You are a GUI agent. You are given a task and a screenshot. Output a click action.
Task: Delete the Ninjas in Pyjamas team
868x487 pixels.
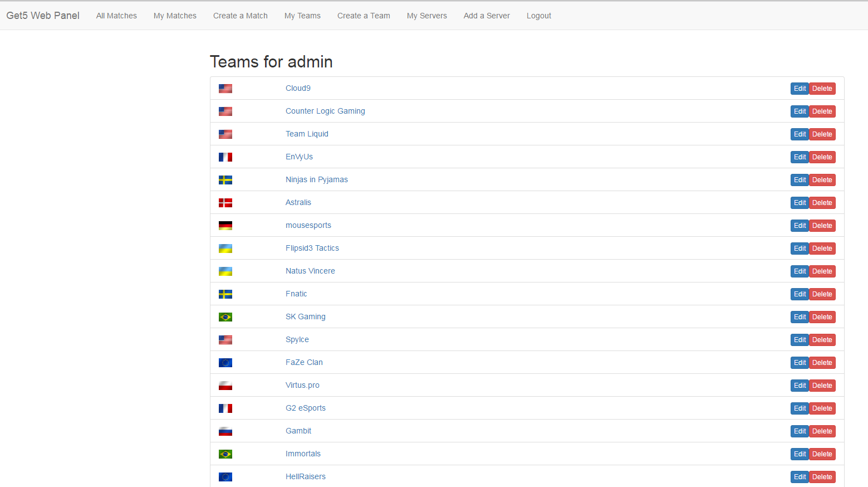[822, 180]
